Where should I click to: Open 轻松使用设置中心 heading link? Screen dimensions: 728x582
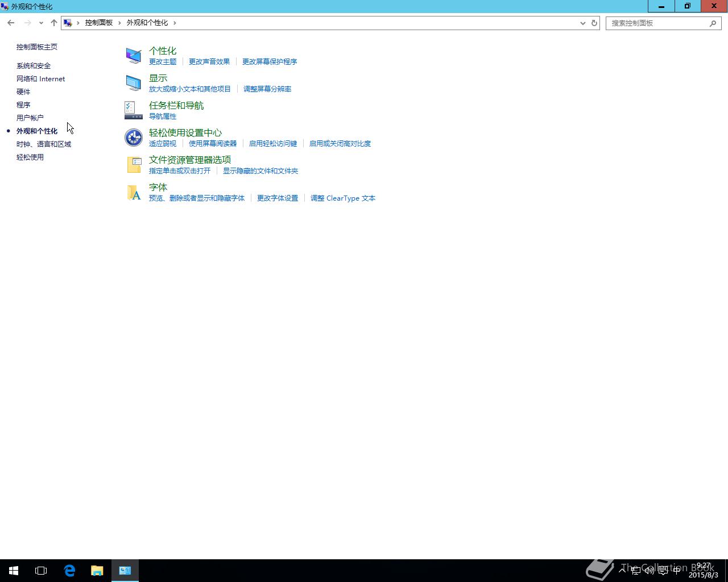click(185, 132)
